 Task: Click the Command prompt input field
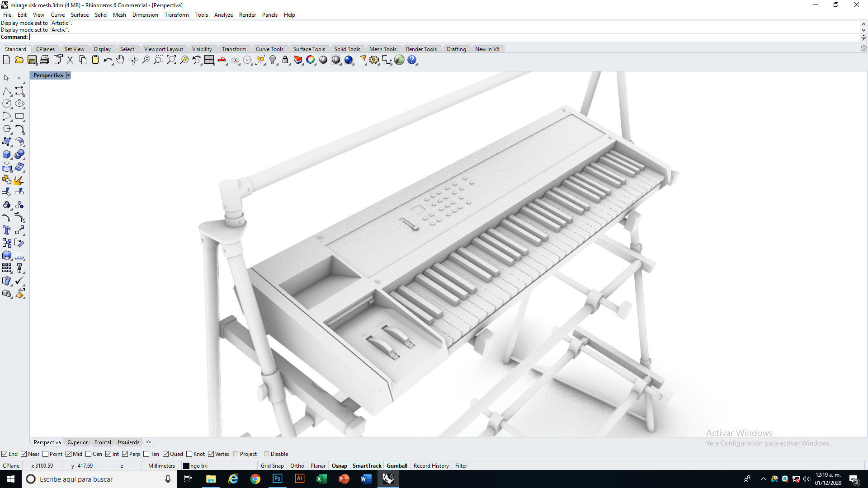coord(444,37)
